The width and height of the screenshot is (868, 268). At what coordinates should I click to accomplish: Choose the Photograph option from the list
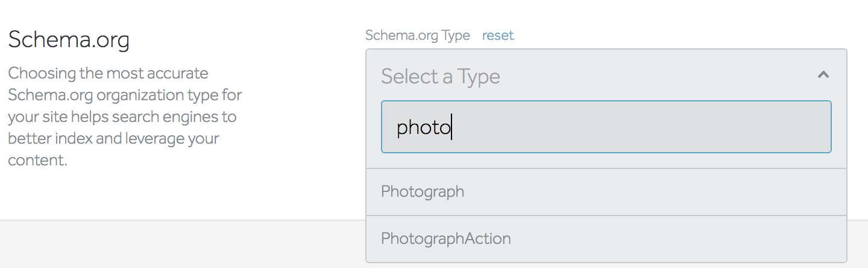coord(423,192)
